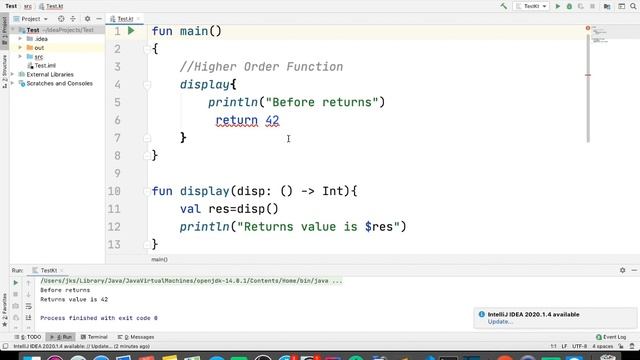Click the Update... link in notification balloon
This screenshot has width=640, height=360.
coord(500,322)
